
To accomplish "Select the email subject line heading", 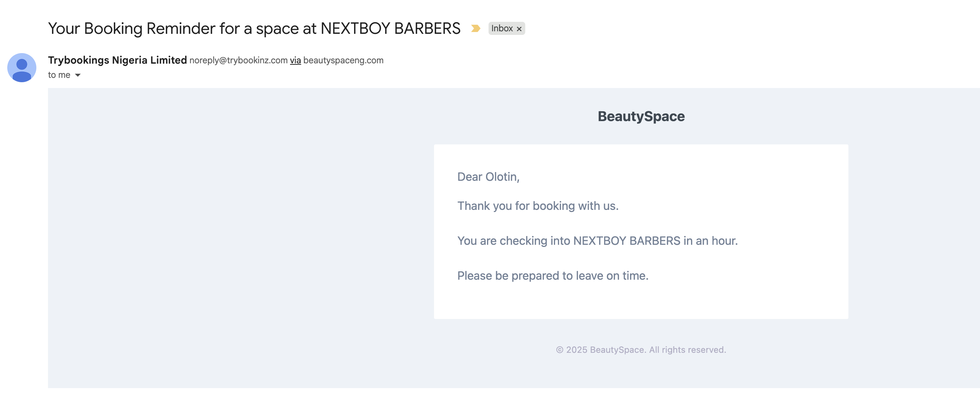I will pos(254,28).
